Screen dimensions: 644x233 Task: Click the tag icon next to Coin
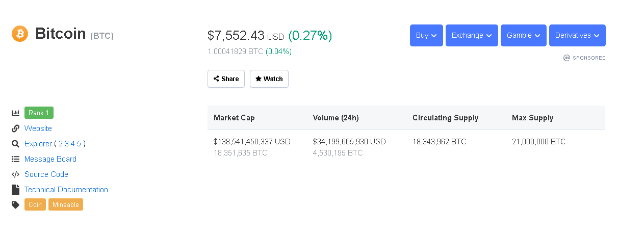[15, 205]
